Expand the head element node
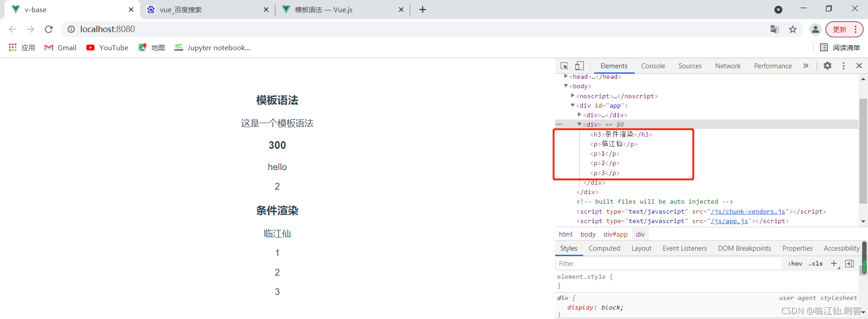This screenshot has height=319, width=868. [x=566, y=76]
